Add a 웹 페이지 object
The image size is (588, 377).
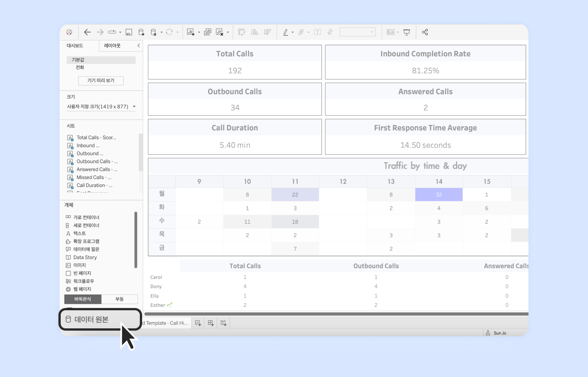point(78,289)
